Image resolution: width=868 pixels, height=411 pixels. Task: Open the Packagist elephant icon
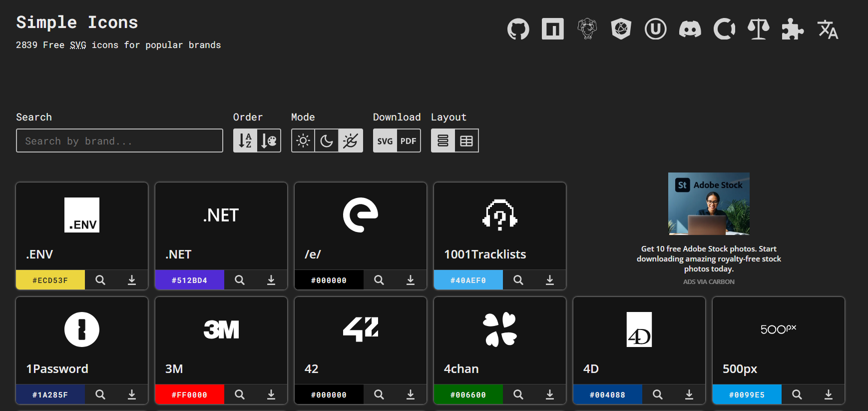(587, 29)
